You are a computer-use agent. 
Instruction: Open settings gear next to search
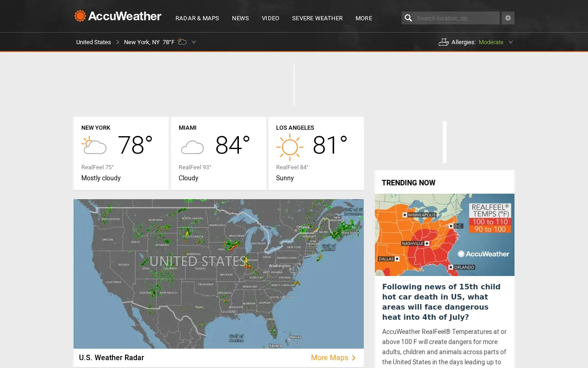coord(508,18)
